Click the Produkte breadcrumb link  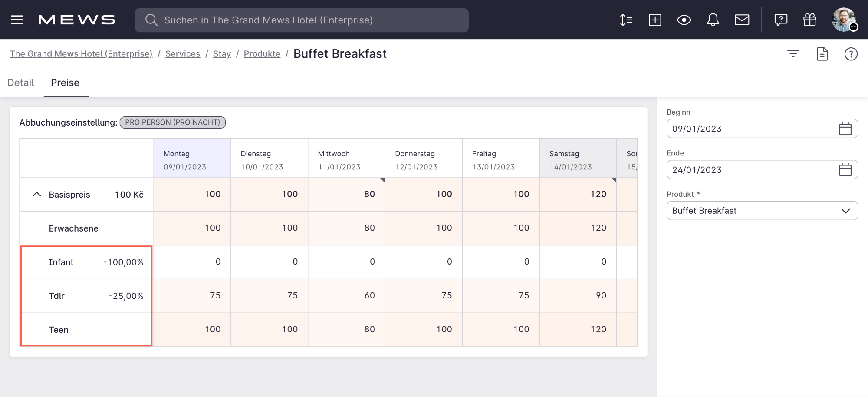point(262,54)
